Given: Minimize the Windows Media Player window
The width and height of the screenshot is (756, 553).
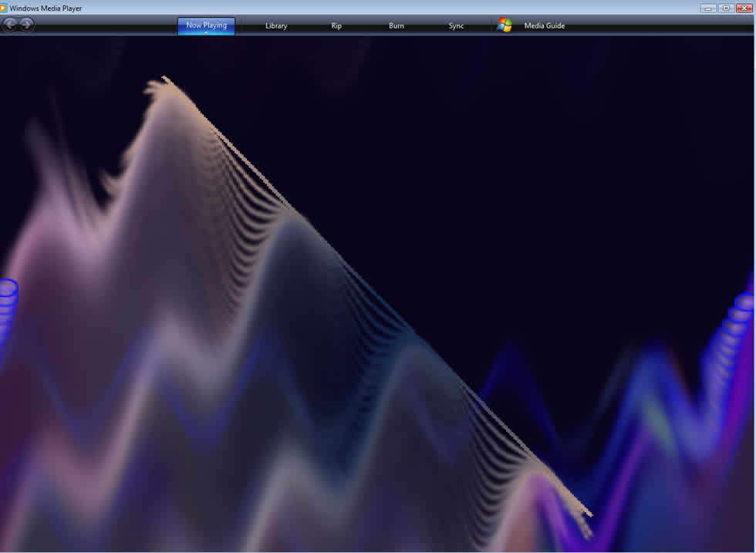Looking at the screenshot, I should coord(708,8).
